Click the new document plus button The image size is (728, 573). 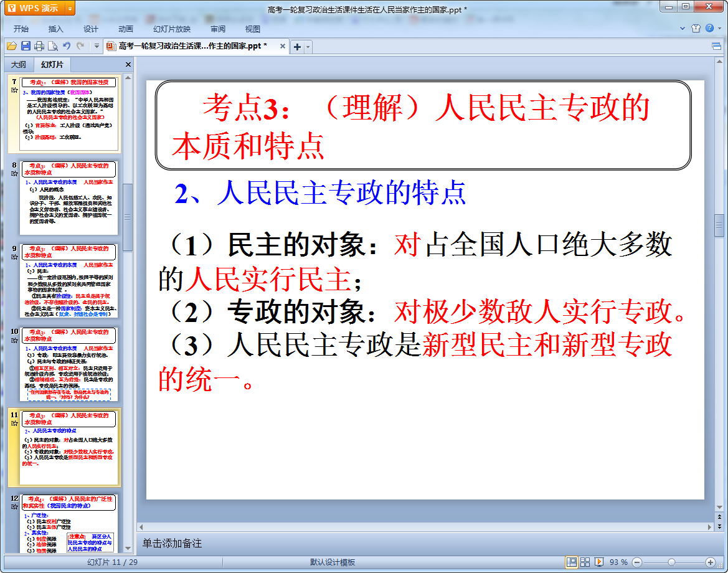297,47
